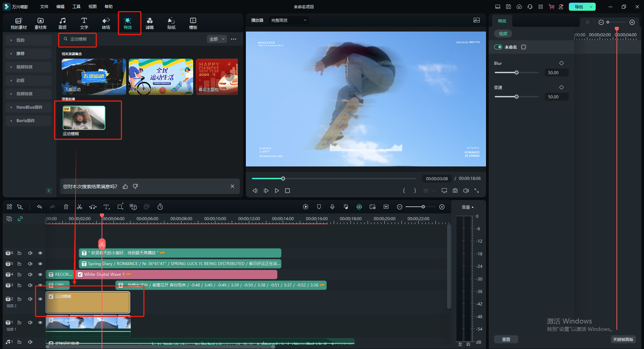
Task: Click the undo arrow in timeline toolbar
Action: click(x=39, y=207)
